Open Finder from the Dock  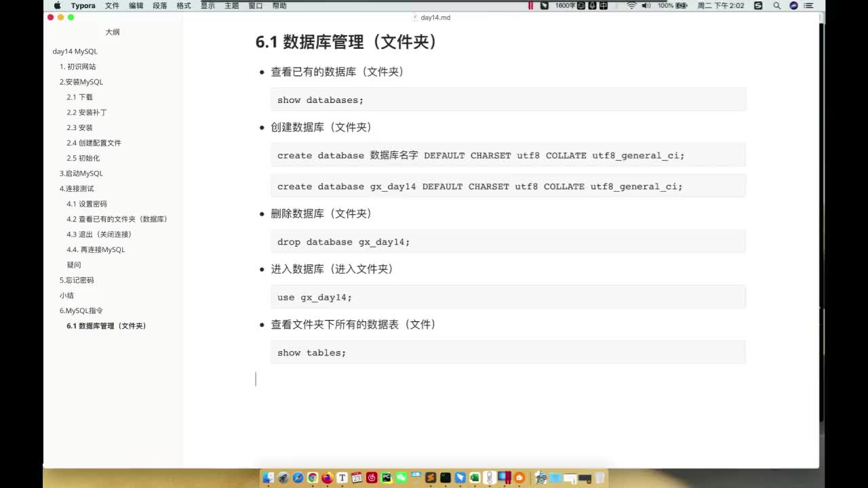point(269,477)
